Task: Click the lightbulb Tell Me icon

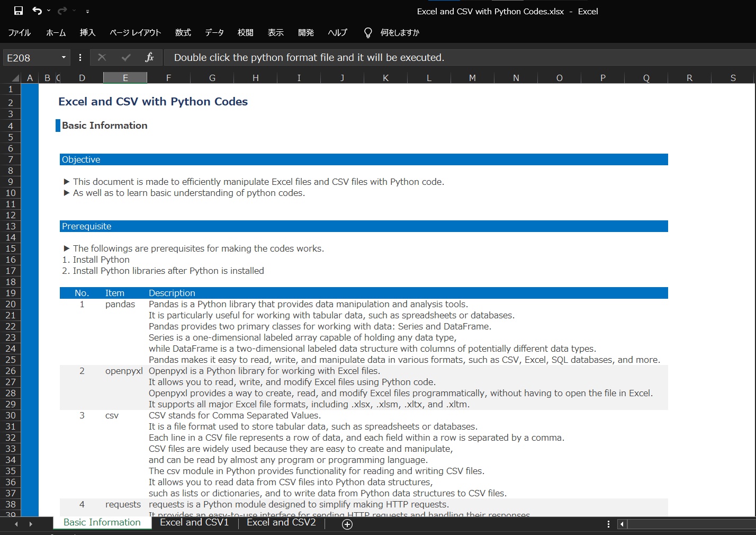Action: point(368,33)
